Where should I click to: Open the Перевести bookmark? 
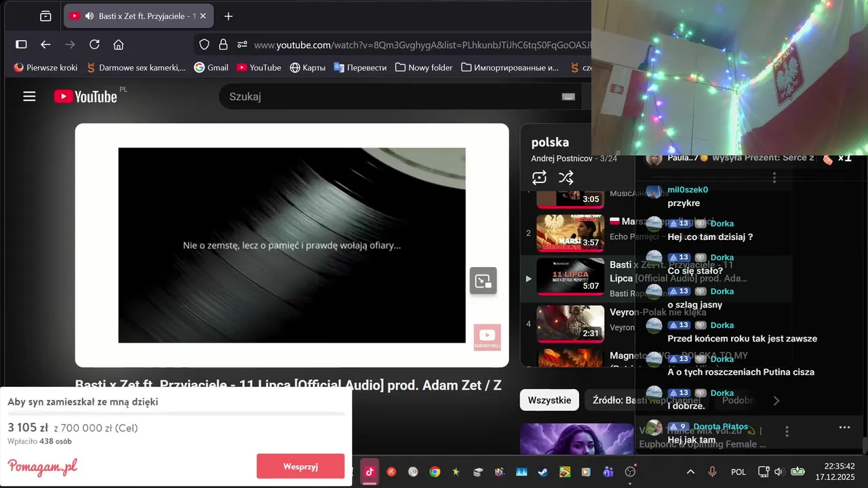click(x=360, y=68)
